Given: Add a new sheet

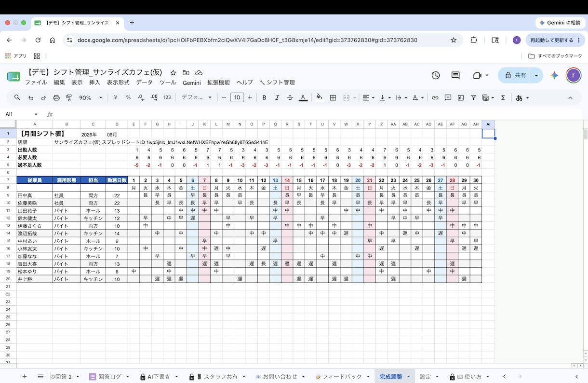Looking at the screenshot, I should tap(25, 376).
